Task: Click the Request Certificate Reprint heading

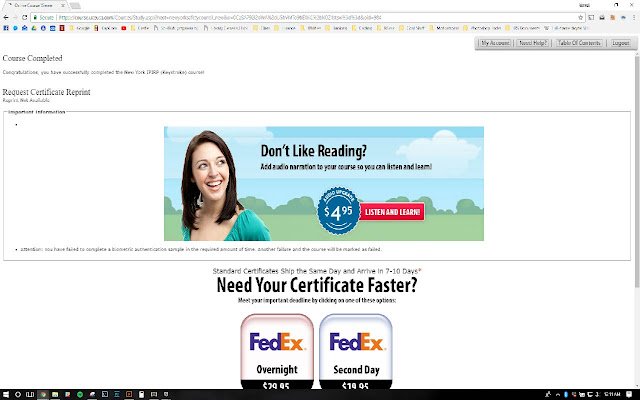Action: (47, 92)
